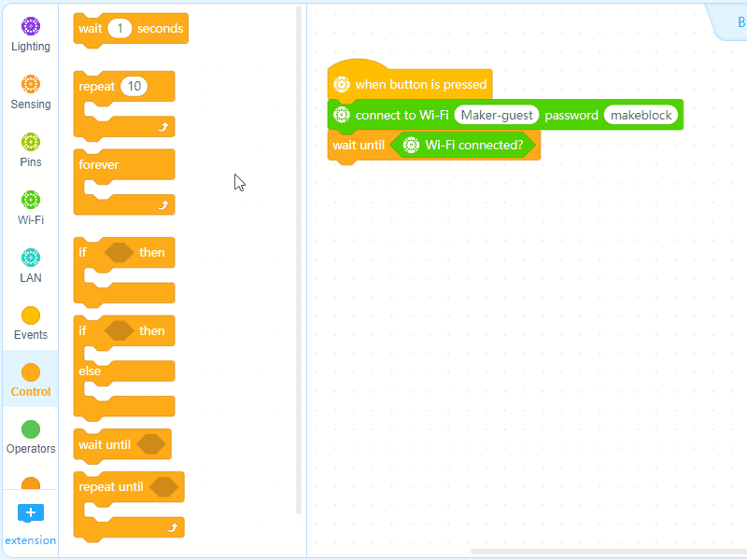Screen dimensions: 747x560
Task: Select the Control category tab
Action: [x=31, y=380]
